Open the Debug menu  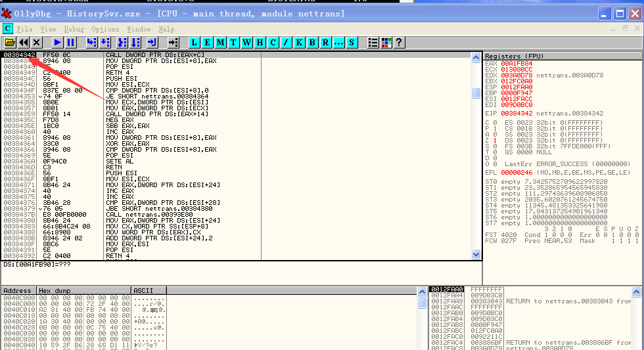point(74,29)
